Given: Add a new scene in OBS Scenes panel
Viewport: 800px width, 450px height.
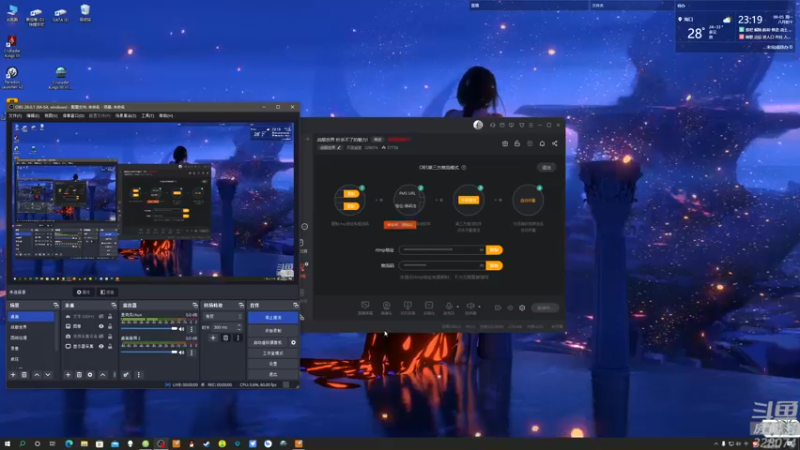Looking at the screenshot, I should (13, 374).
